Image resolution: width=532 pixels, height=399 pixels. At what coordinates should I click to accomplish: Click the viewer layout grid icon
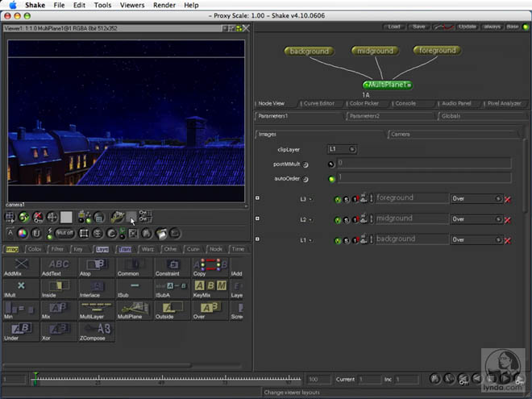click(x=10, y=217)
